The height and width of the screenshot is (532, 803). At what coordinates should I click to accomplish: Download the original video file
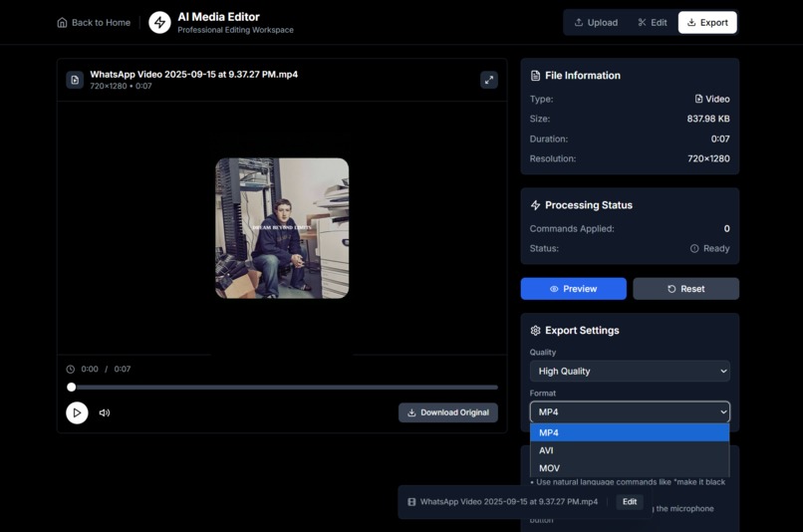click(448, 412)
